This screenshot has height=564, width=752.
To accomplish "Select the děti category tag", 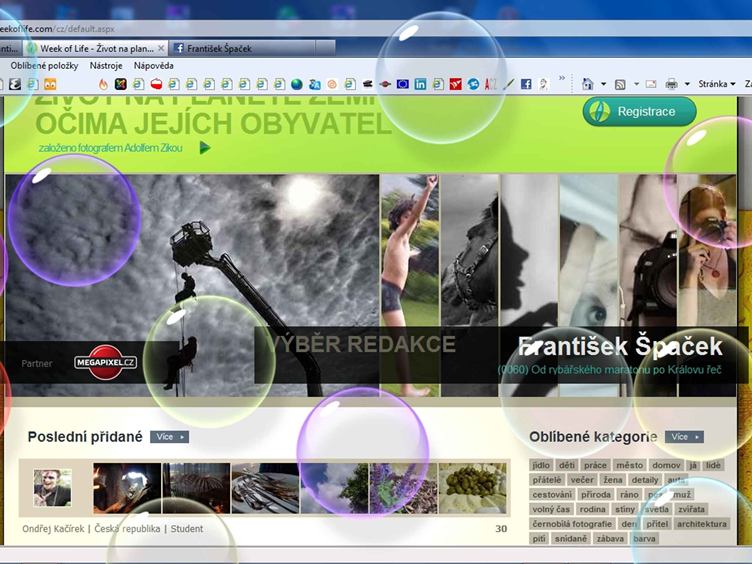I will (566, 465).
